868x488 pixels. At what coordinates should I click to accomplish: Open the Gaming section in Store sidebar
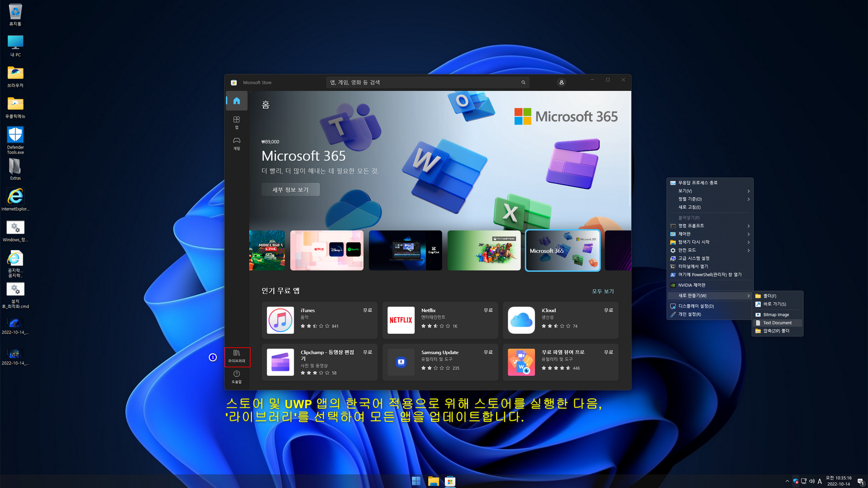click(237, 143)
